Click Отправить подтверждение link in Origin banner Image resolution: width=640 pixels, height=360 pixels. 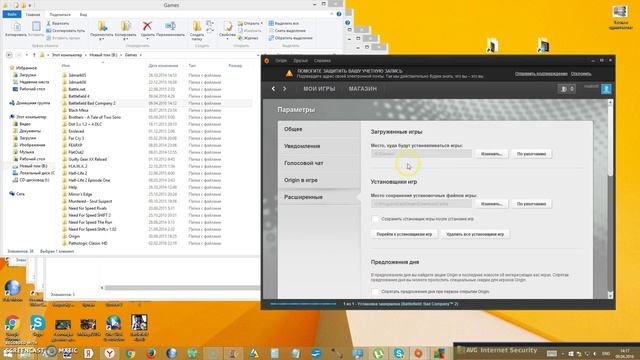pos(541,74)
